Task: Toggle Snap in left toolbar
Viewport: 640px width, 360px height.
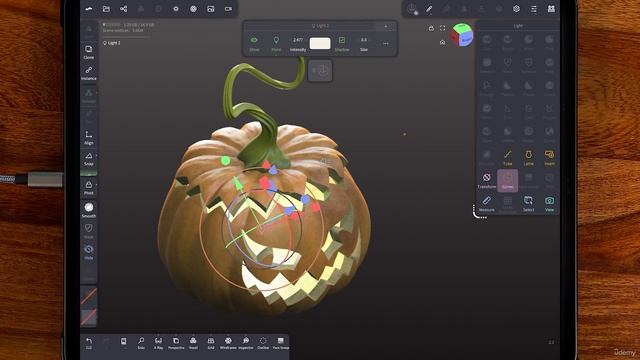Action: point(89,159)
